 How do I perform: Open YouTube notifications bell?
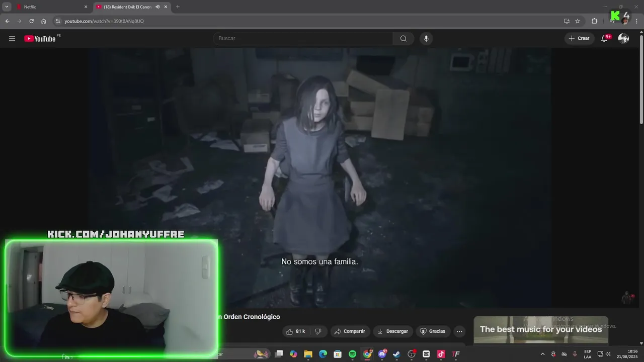[605, 39]
